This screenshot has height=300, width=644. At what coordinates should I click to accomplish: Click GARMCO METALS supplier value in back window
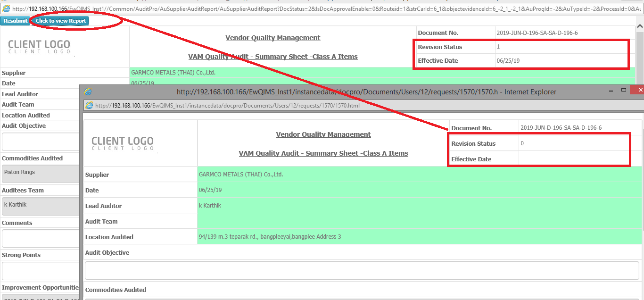coord(173,73)
